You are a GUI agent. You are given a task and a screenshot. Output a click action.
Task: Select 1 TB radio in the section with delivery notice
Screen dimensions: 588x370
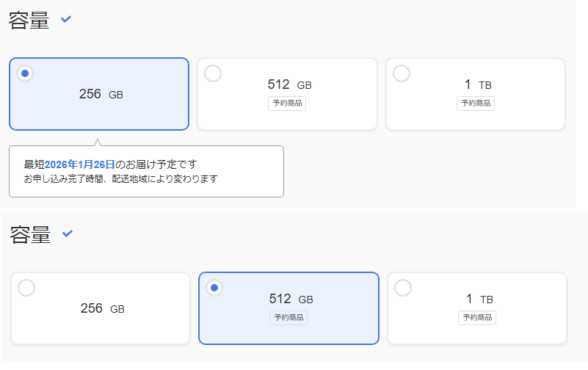402,73
